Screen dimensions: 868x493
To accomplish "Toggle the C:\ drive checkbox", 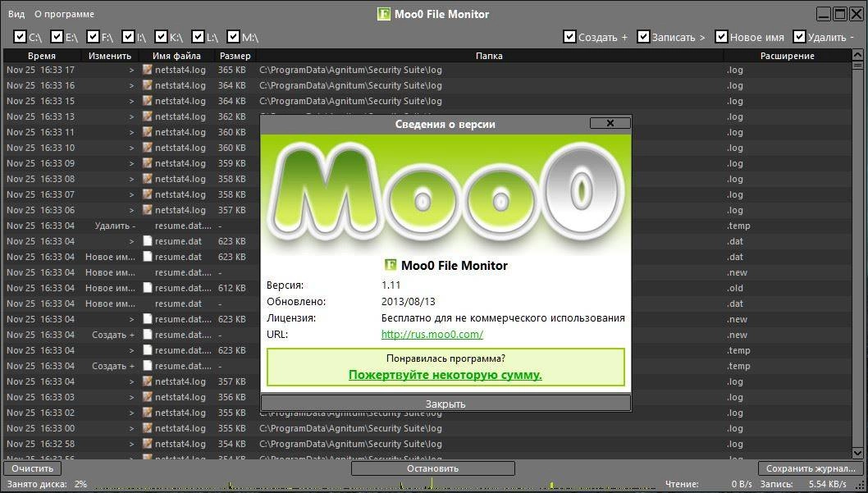I will point(20,37).
